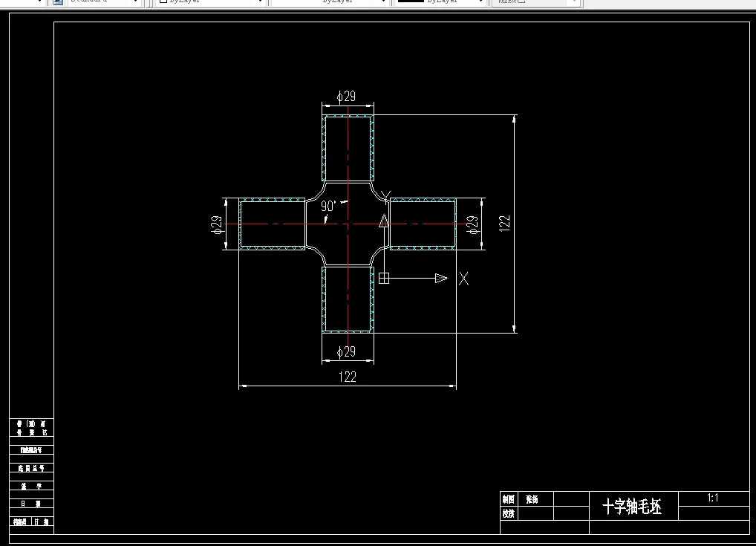Pick the hatched top arm of the cross

tap(348, 148)
